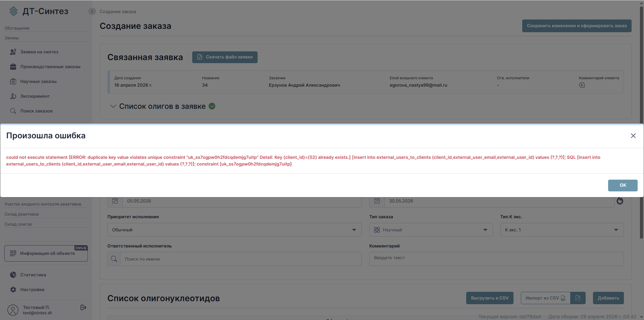The width and height of the screenshot is (644, 320).
Task: Click the calendar icon beside 30.05.2026
Action: pyautogui.click(x=377, y=201)
